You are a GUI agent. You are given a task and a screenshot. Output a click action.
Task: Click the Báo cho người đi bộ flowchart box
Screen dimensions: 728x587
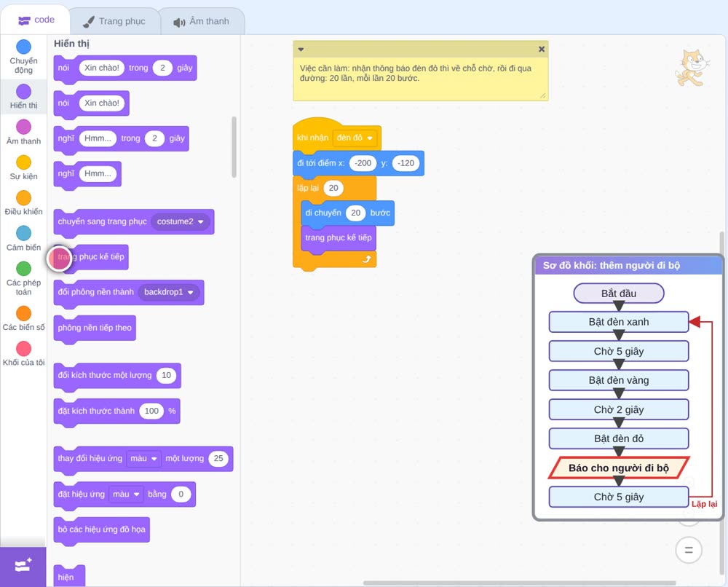point(619,468)
